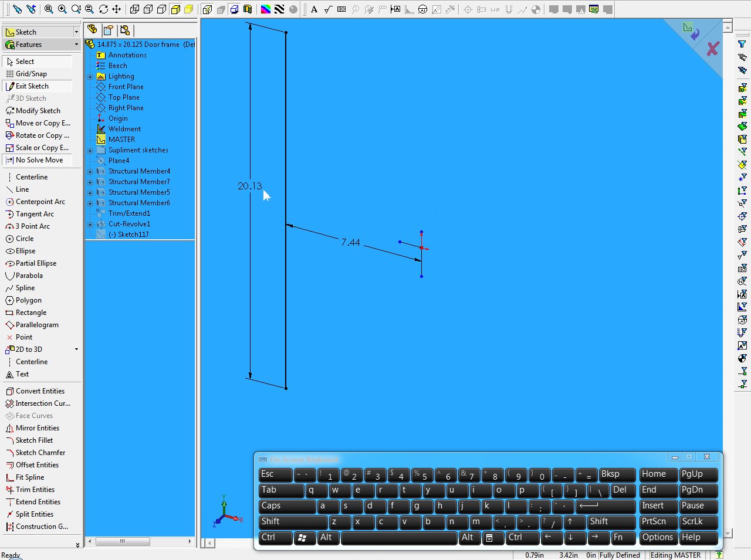Click red X cancel sketch icon
Viewport: 751px width, 560px height.
(x=712, y=49)
